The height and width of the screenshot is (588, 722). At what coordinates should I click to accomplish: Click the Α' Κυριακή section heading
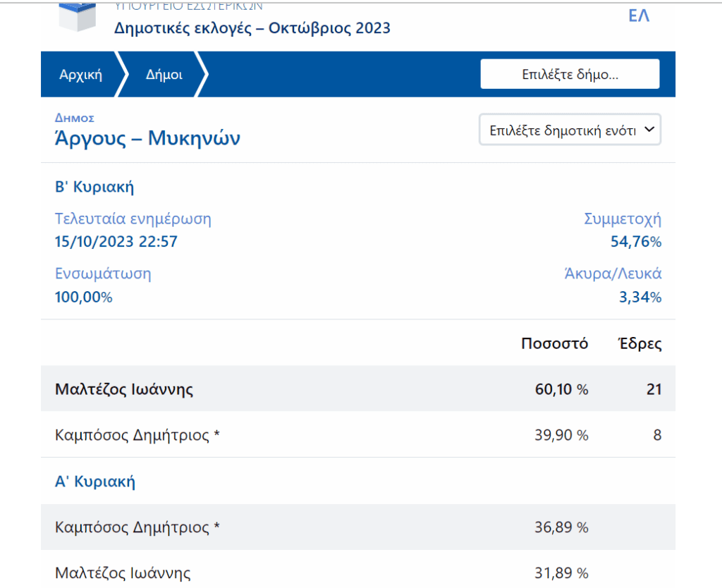95,482
